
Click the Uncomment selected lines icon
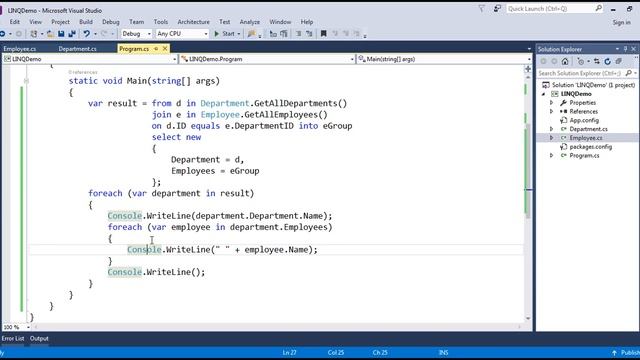pos(309,34)
